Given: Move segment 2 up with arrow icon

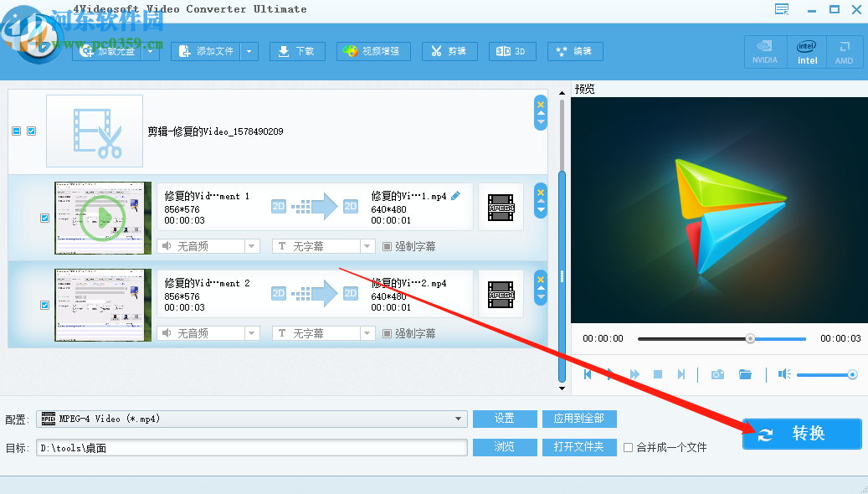Looking at the screenshot, I should [x=541, y=289].
